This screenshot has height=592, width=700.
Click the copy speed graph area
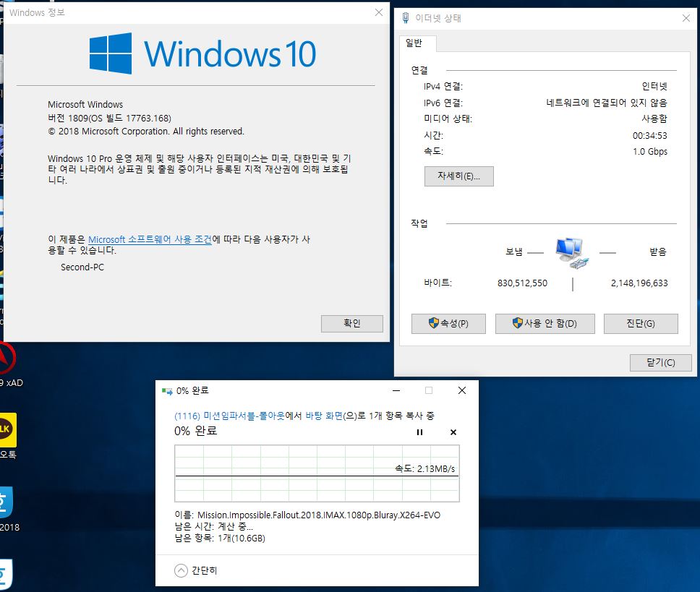[x=317, y=473]
